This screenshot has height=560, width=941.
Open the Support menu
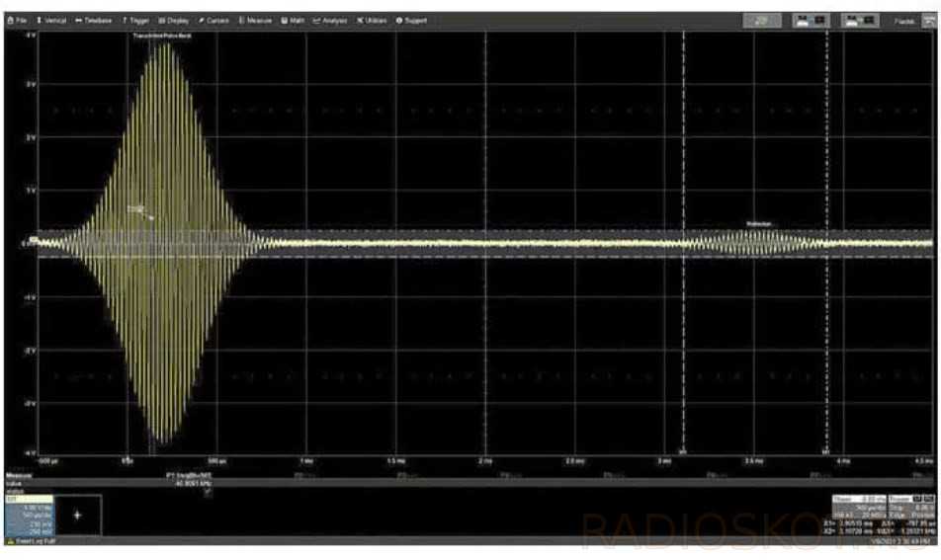pyautogui.click(x=411, y=20)
